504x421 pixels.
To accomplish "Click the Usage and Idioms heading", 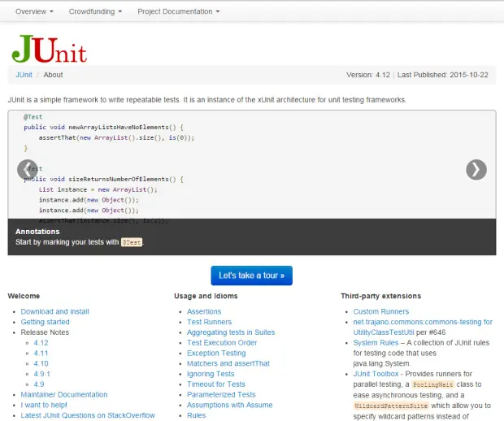I will coord(206,296).
